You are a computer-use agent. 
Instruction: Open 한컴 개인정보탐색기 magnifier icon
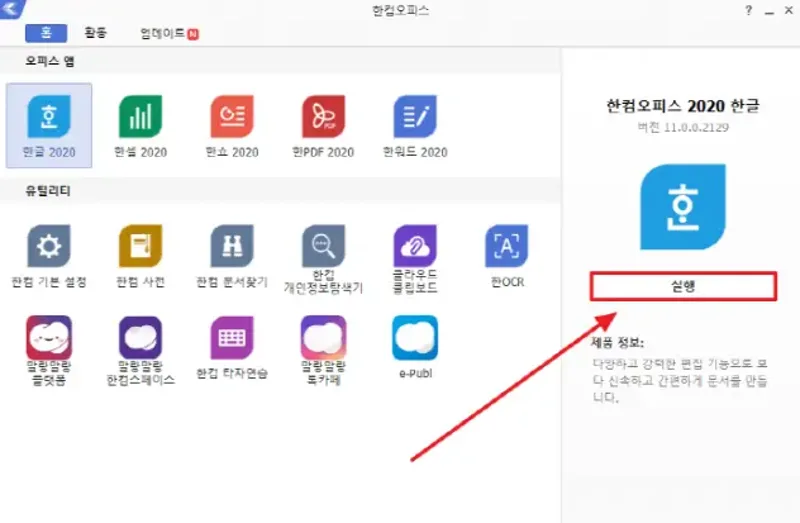click(323, 246)
